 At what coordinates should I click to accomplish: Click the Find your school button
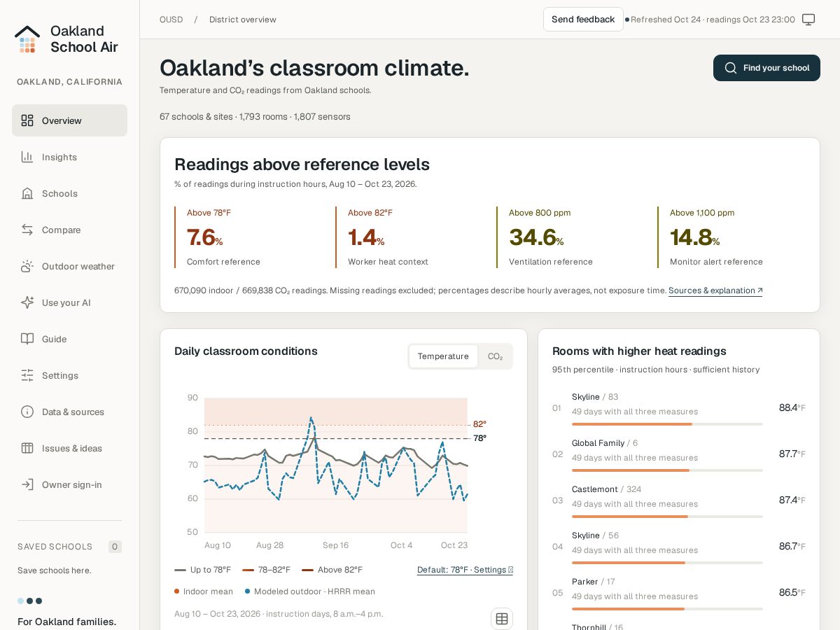(x=766, y=68)
